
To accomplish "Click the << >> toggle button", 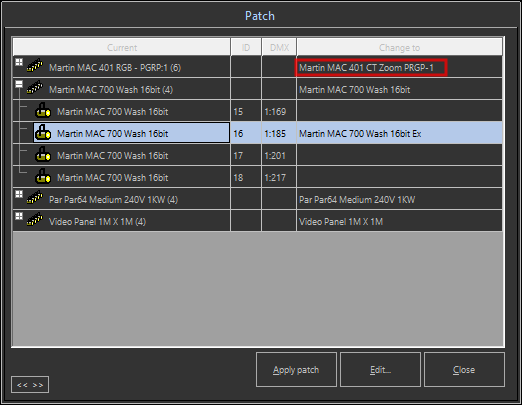I will [x=30, y=385].
